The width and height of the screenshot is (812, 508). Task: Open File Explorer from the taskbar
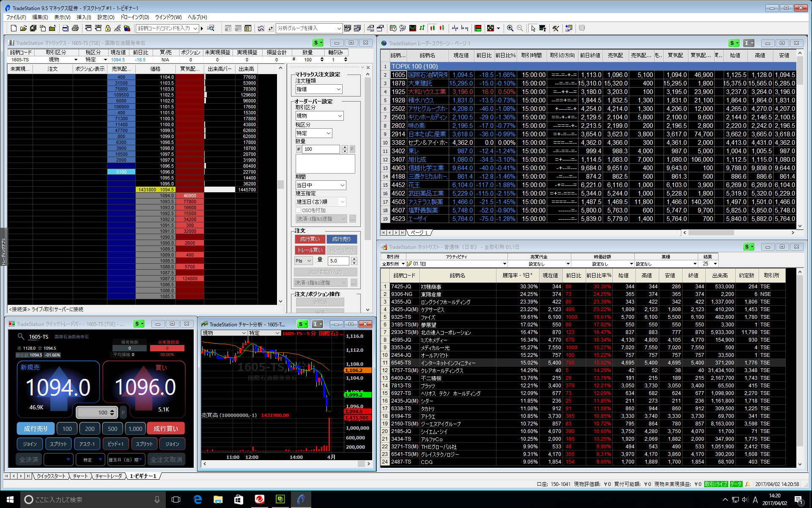click(x=218, y=500)
